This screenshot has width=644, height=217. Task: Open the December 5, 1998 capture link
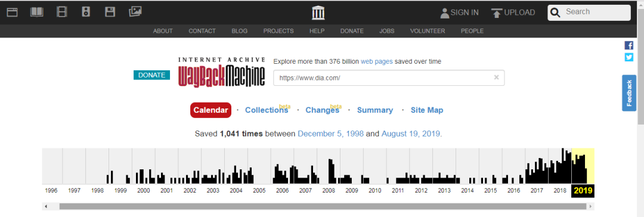coord(330,134)
